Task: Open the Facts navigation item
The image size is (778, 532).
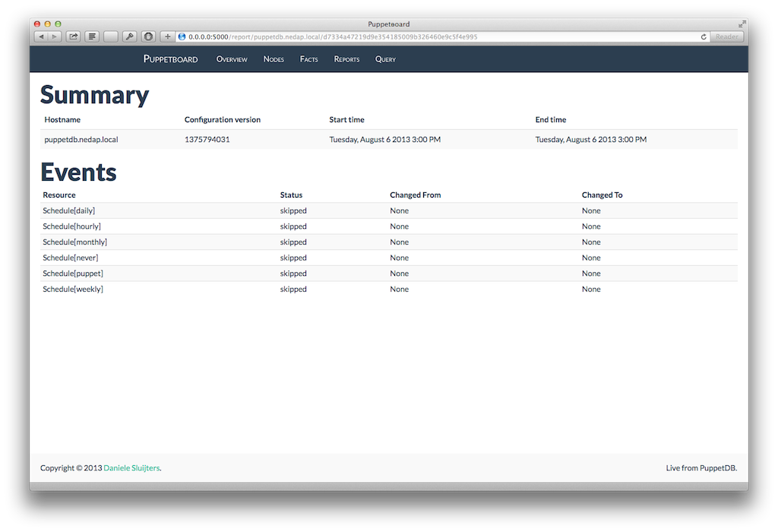Action: [x=308, y=59]
